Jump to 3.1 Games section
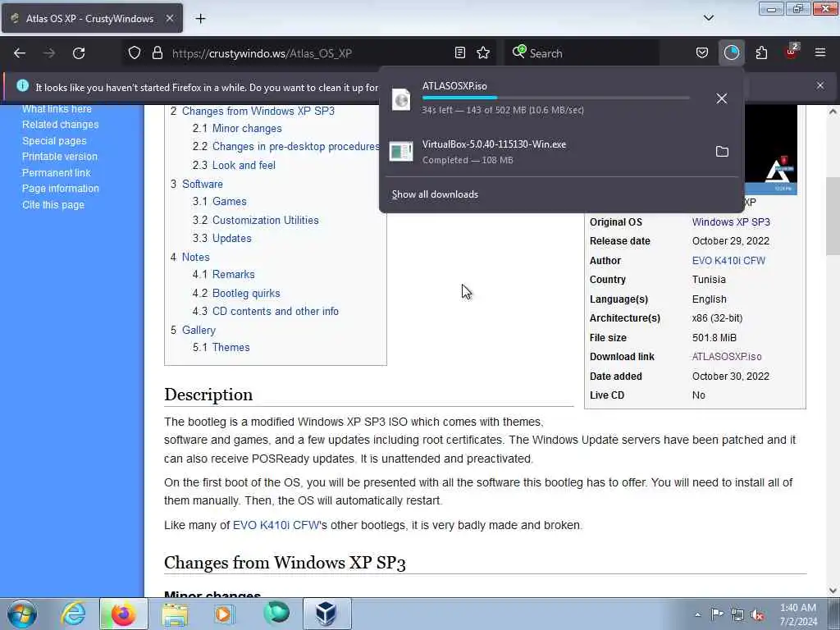The width and height of the screenshot is (840, 630). point(230,202)
